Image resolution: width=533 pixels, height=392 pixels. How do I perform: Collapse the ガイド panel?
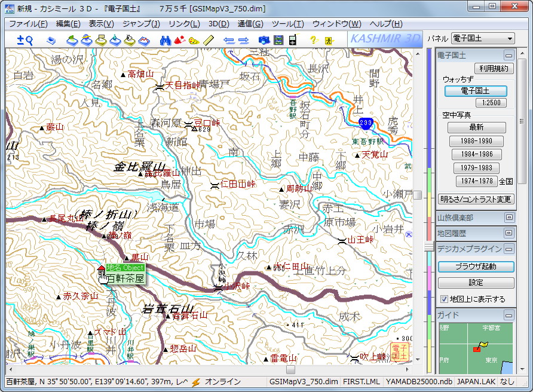click(509, 316)
